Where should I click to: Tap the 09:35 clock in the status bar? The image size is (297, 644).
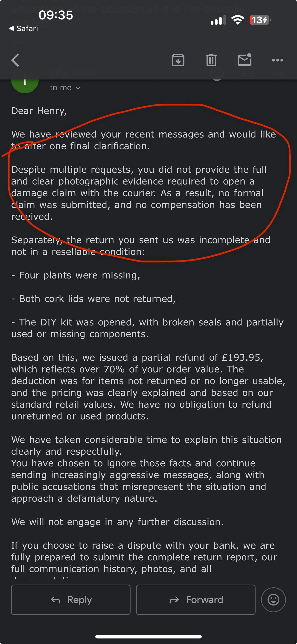click(x=56, y=15)
